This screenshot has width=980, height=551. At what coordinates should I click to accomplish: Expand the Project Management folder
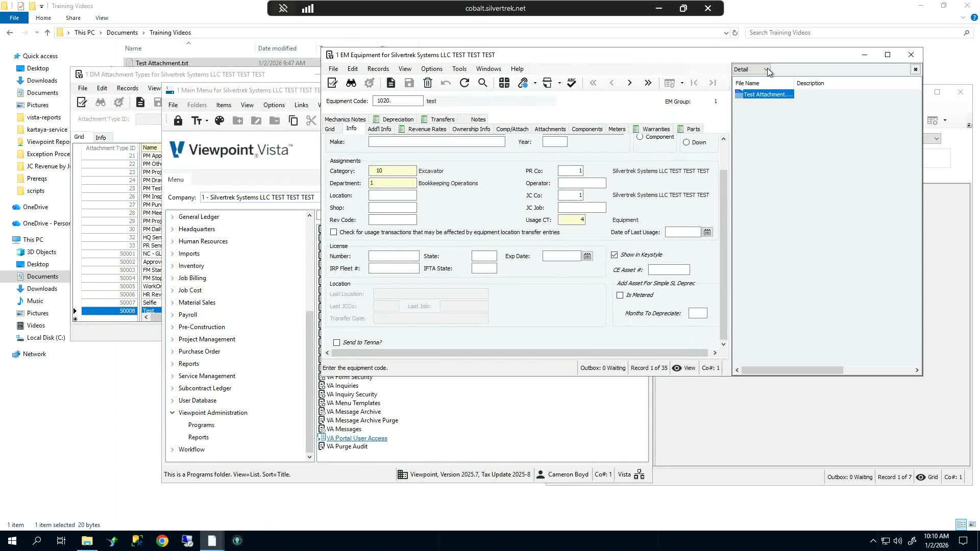coord(173,339)
